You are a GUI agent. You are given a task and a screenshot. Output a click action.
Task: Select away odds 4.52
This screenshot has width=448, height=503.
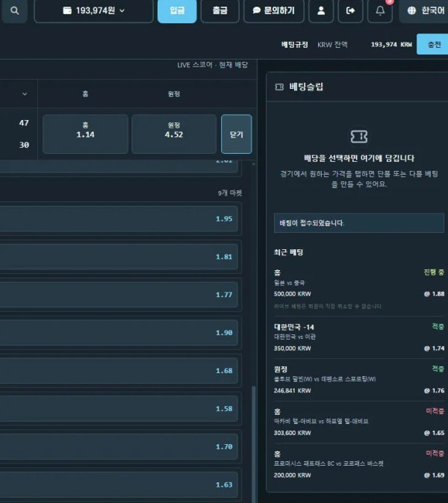tap(174, 134)
